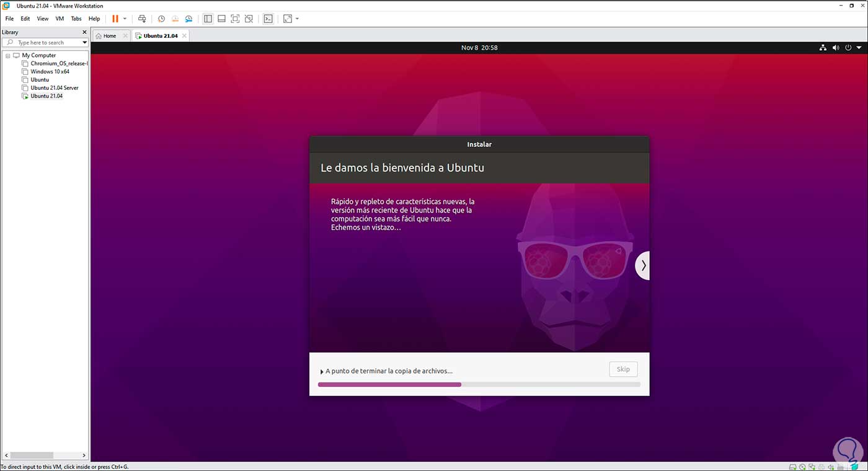Open the Ubuntu clock and calendar
The height and width of the screenshot is (471, 868).
pyautogui.click(x=479, y=48)
